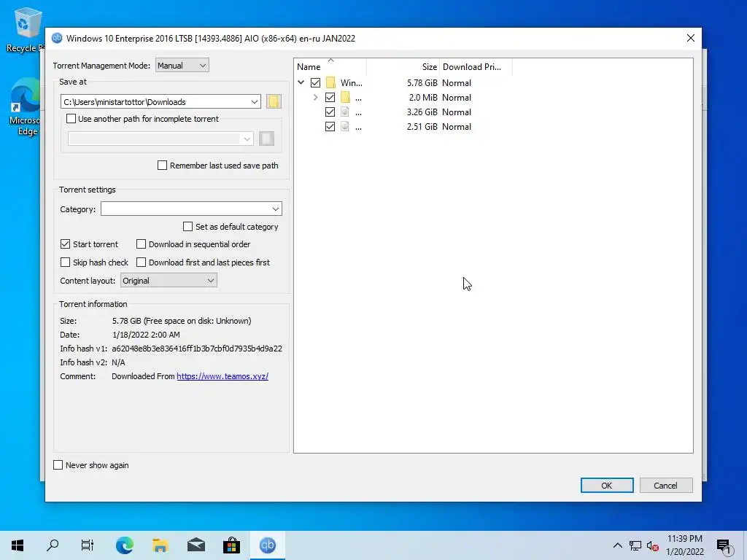Browse for save folder with yellow folder icon
This screenshot has width=747, height=560.
(274, 101)
